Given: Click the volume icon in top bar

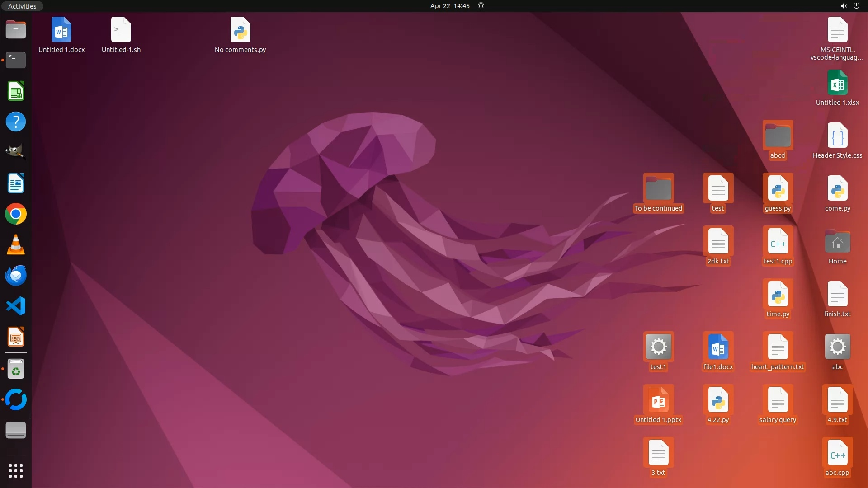Looking at the screenshot, I should 843,6.
